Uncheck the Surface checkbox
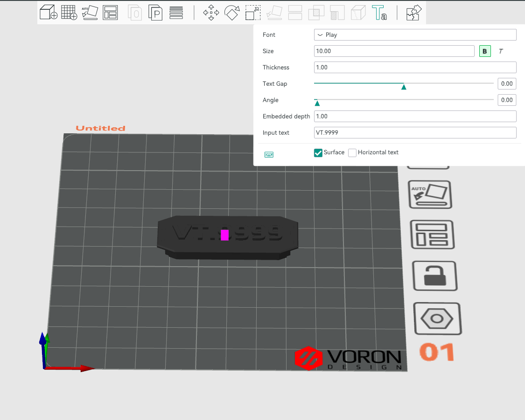The image size is (525, 420). pyautogui.click(x=318, y=153)
